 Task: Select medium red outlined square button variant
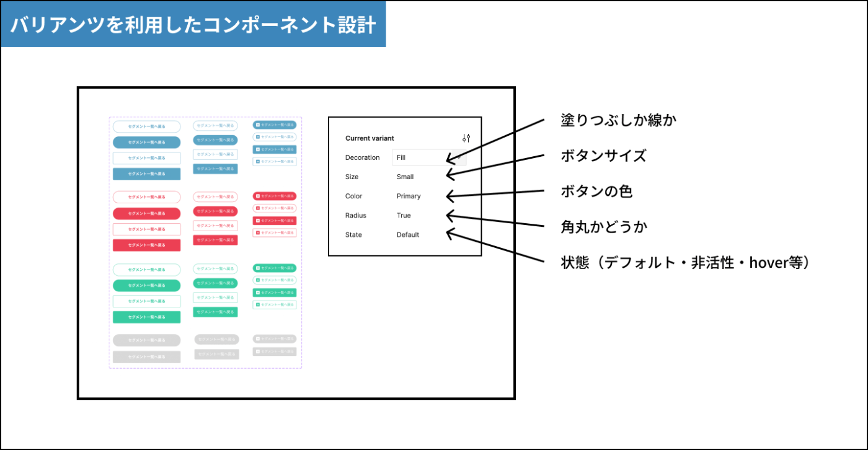pos(215,226)
